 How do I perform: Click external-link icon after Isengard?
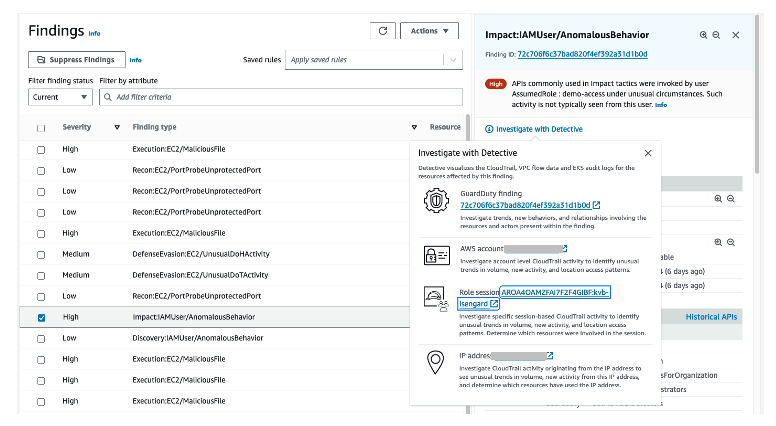[493, 304]
